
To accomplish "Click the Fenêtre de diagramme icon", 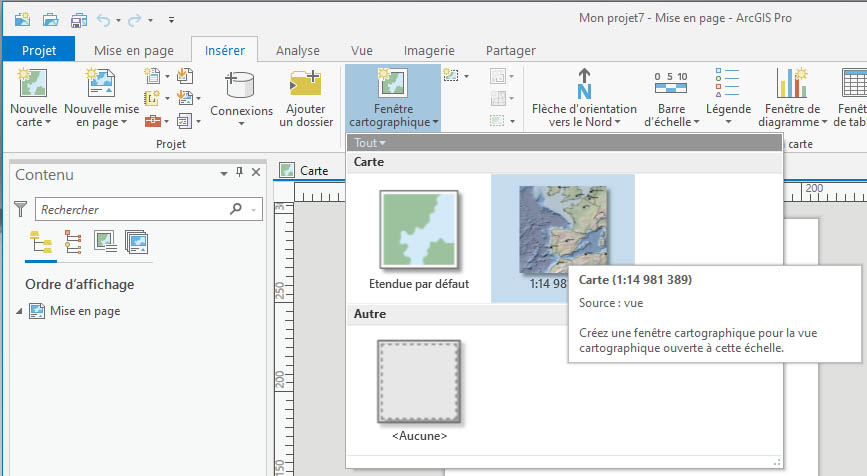I will (792, 86).
